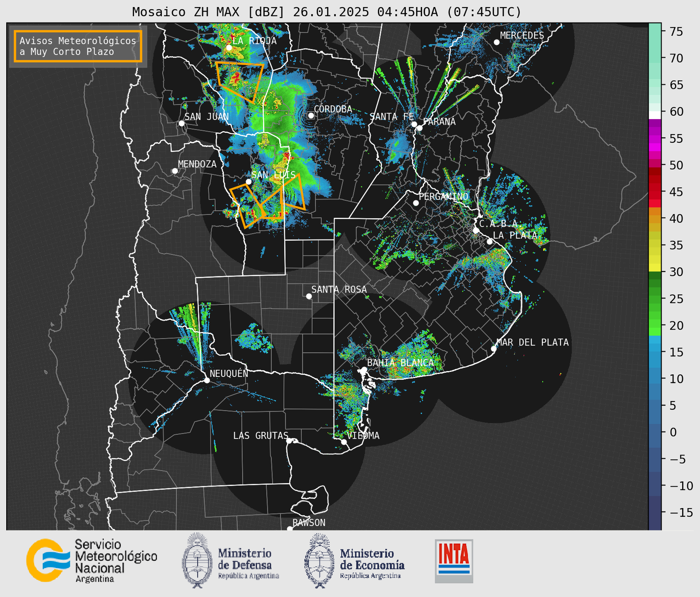
Task: Click the MAR DEL PLATA label
Action: 532,343
